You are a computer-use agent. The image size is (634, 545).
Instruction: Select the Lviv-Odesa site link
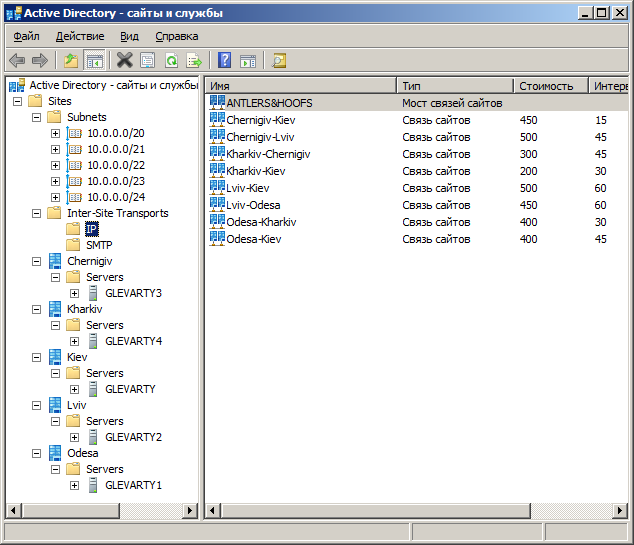253,205
